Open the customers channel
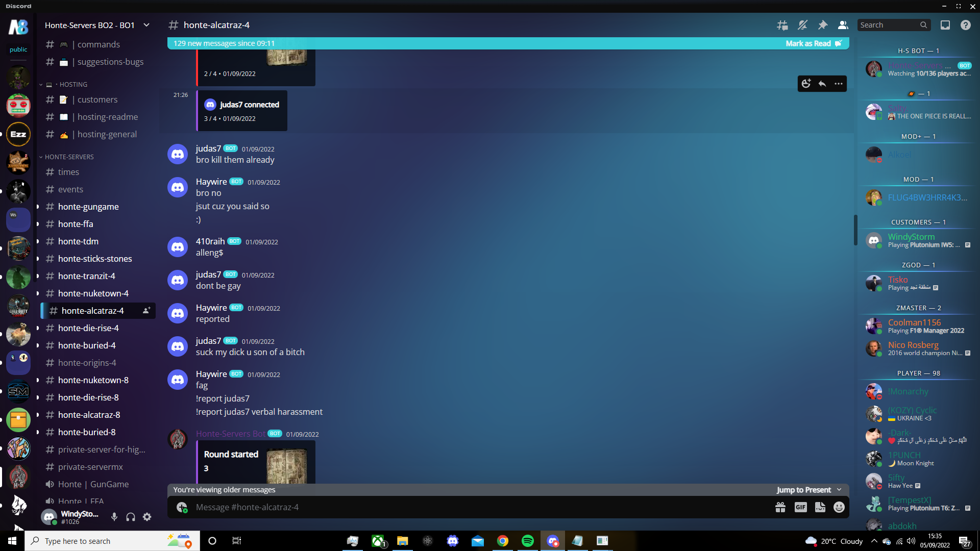The image size is (980, 551). 98,99
